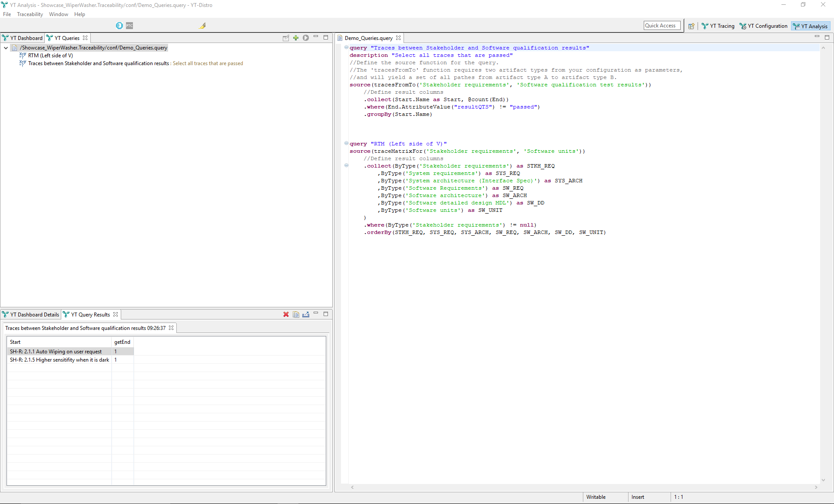Click editor vertical scrollbar up arrow
Viewport: 834px width, 504px height.
click(x=823, y=48)
